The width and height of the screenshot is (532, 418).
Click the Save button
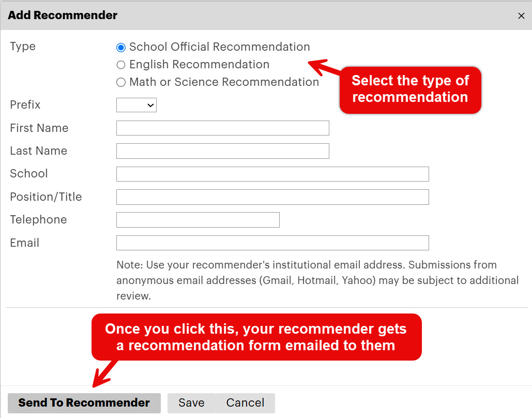coord(191,403)
